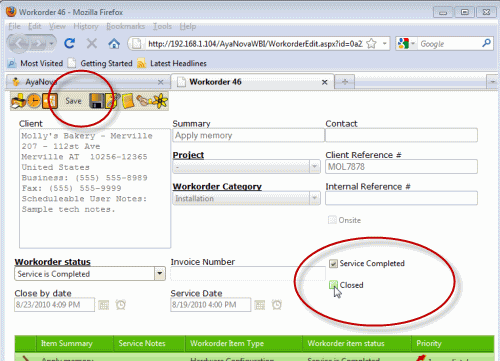The image size is (500, 361).
Task: Click the Save toolbar button
Action: point(73,101)
